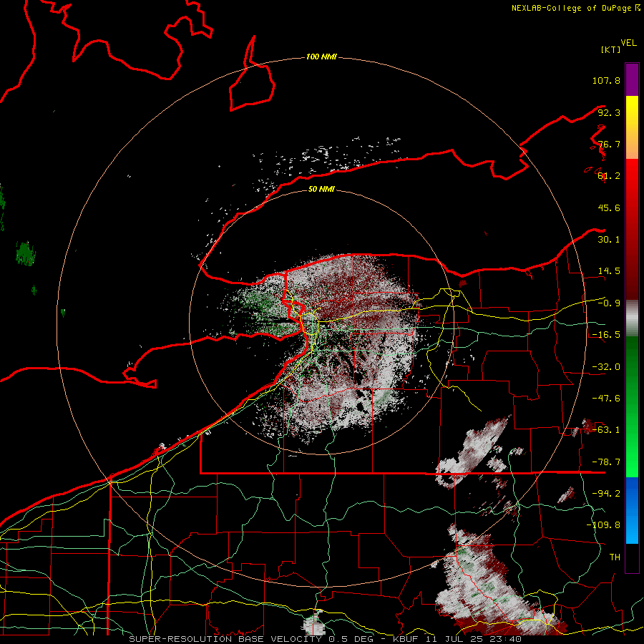Click the blue segment of velocity color bar
644x644 pixels.
coord(632,510)
